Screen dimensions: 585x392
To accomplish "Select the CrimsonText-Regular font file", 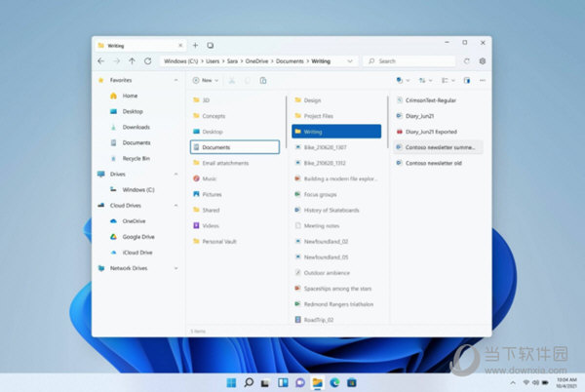I will coord(438,100).
